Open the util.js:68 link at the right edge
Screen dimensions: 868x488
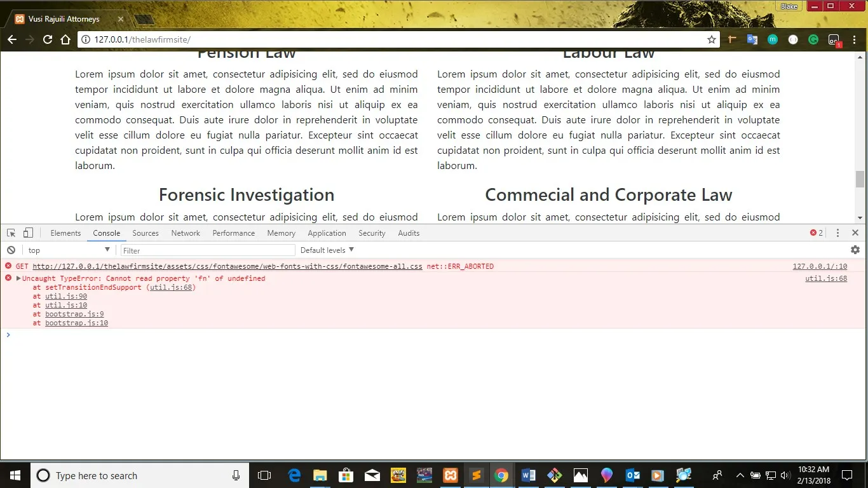click(826, 278)
